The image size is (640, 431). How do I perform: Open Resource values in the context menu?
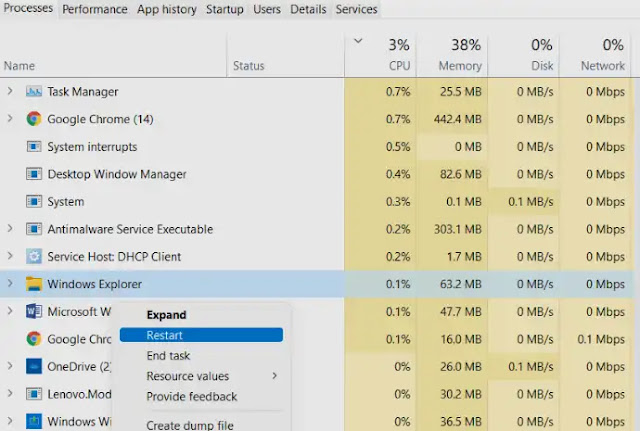pos(201,376)
